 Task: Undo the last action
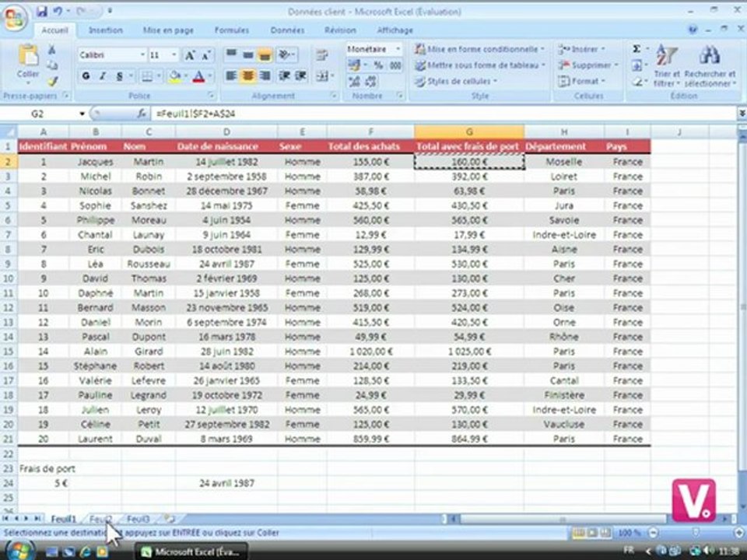point(58,12)
